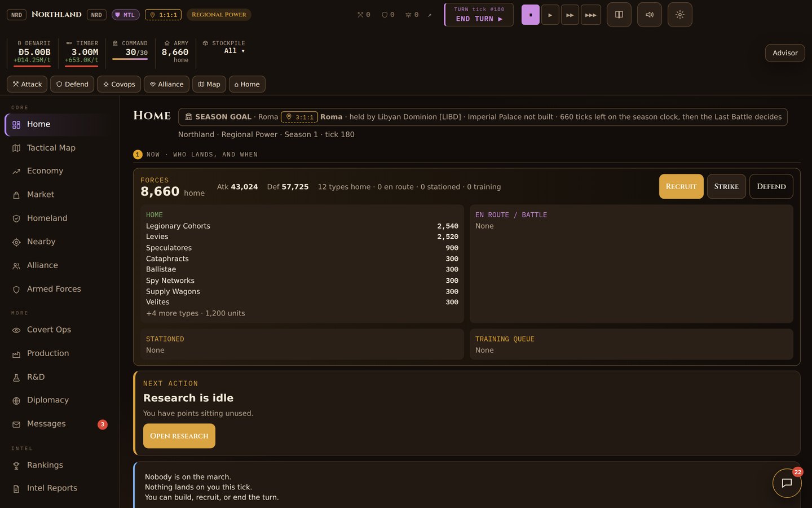
Task: Open the 1:1:1 location coordinates selector
Action: point(163,15)
